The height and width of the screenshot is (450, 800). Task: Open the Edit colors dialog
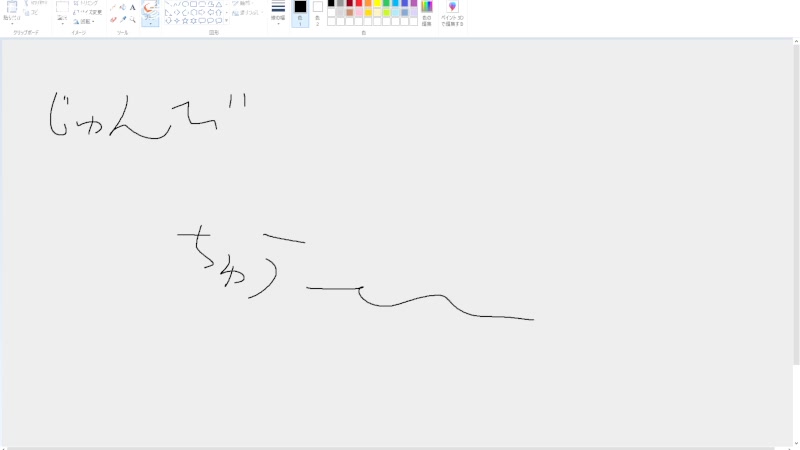click(x=427, y=12)
